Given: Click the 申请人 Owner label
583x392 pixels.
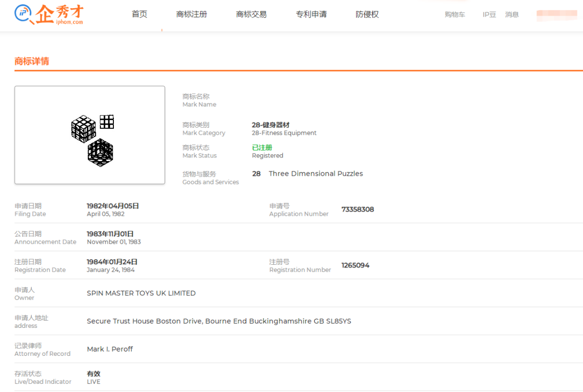Looking at the screenshot, I should (24, 293).
